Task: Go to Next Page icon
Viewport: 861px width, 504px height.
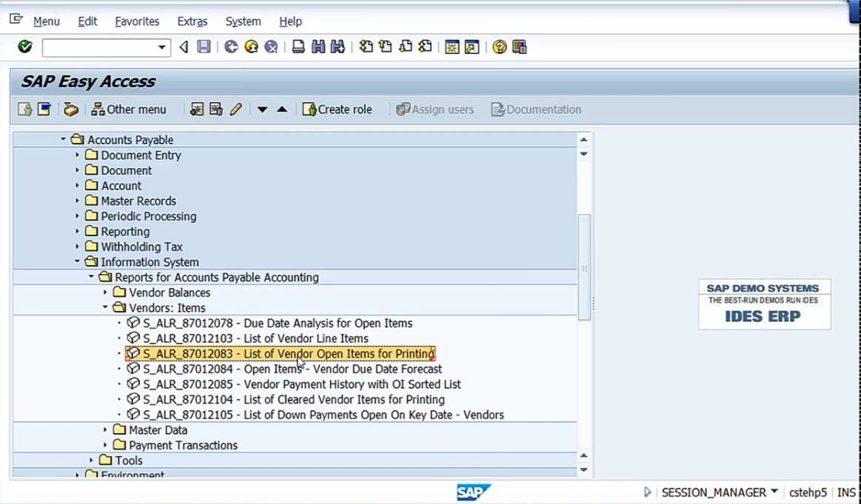Action: (x=405, y=47)
